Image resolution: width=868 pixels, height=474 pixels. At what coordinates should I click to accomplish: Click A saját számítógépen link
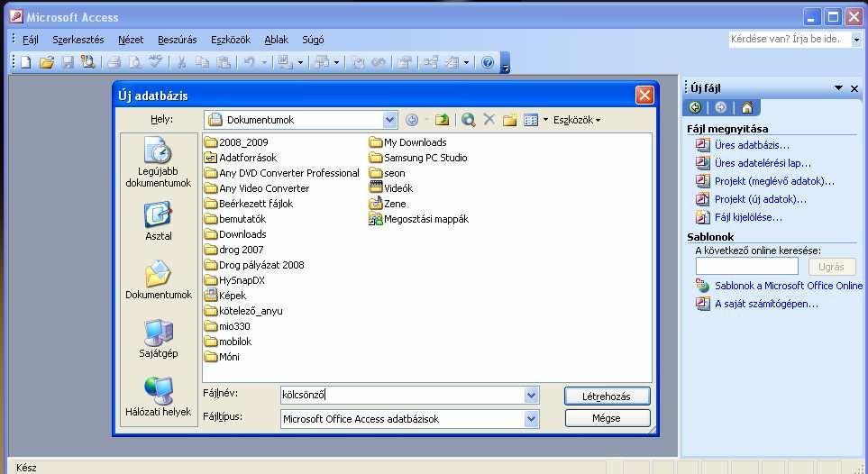click(766, 304)
